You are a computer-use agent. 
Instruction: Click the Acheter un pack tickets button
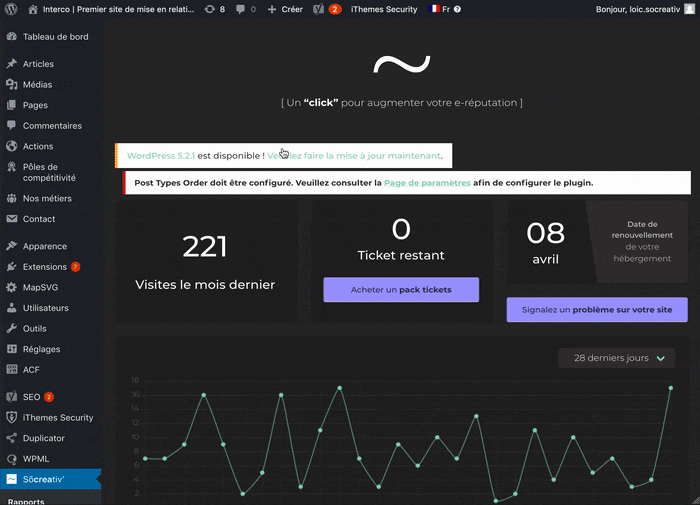401,290
